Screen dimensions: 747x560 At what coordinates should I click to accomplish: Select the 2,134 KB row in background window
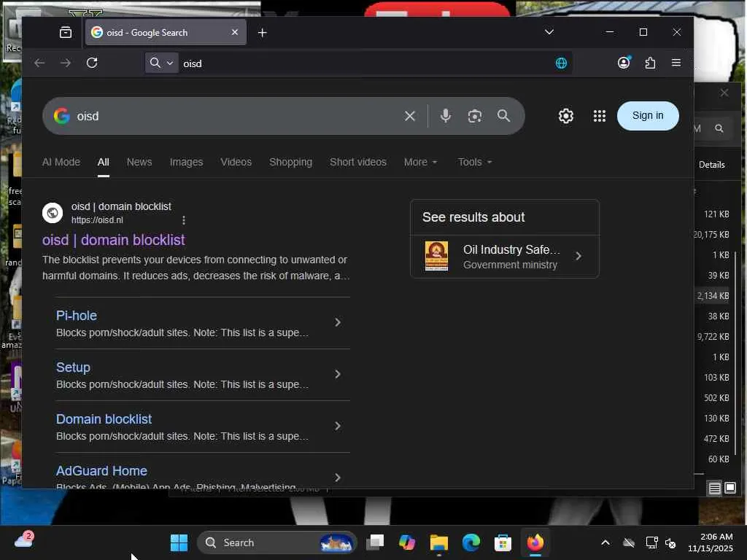coord(713,296)
